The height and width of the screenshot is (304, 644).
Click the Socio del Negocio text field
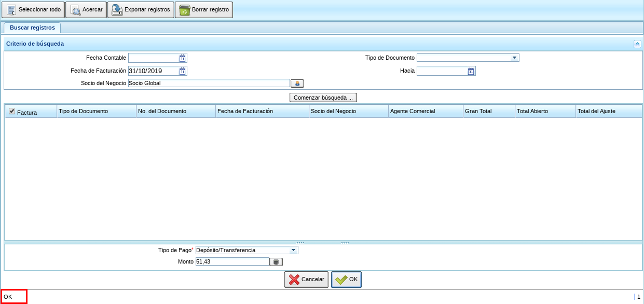point(209,83)
